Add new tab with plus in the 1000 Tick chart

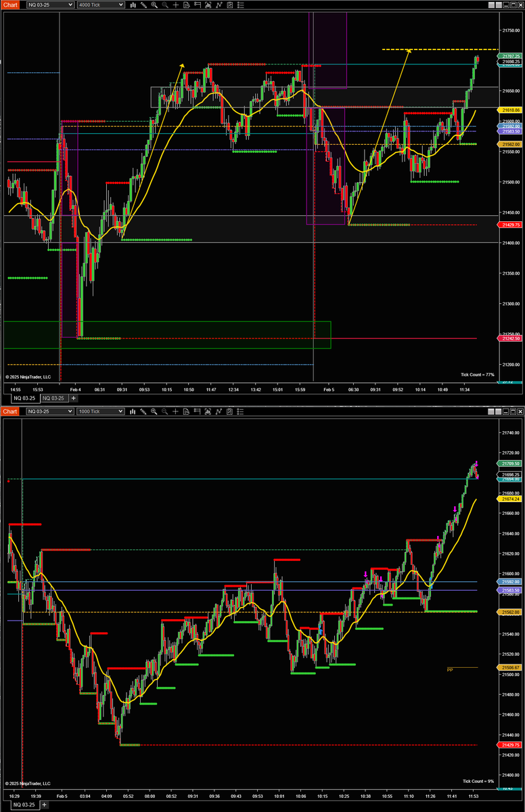[45, 805]
